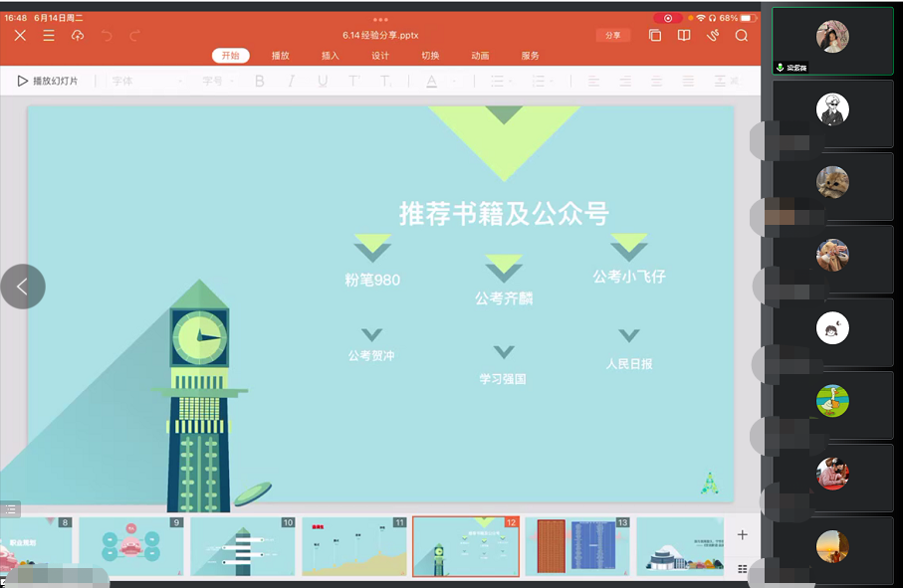Tap the screen recording indicator in status bar
Image resolution: width=903 pixels, height=588 pixels.
(667, 19)
